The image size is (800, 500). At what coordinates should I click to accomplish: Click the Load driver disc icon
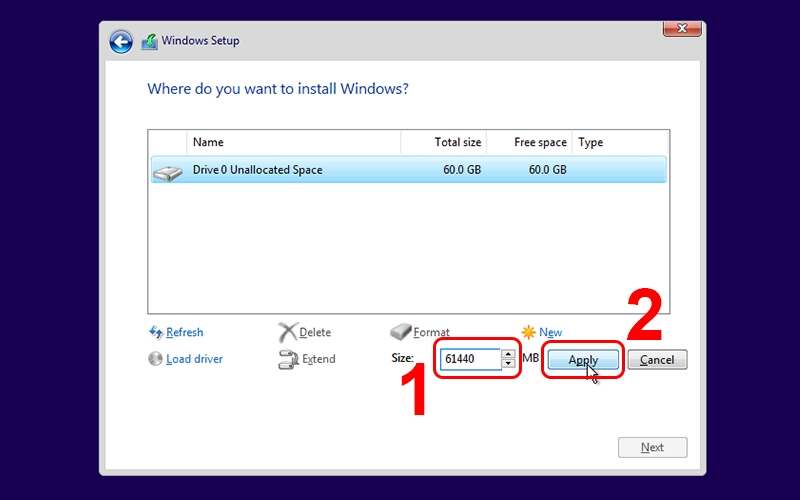pos(155,359)
